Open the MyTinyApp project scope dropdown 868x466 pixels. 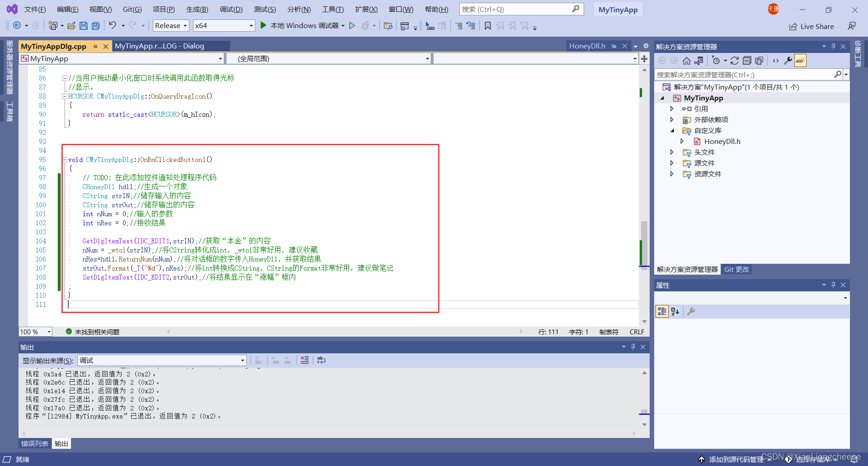coord(122,59)
